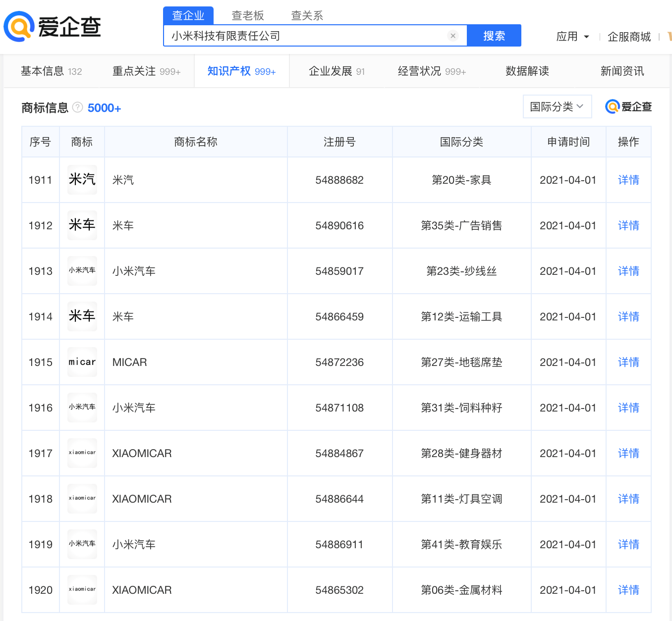Click trademark name 米汽 in row 1911
Screen dimensions: 672x621
(x=123, y=180)
